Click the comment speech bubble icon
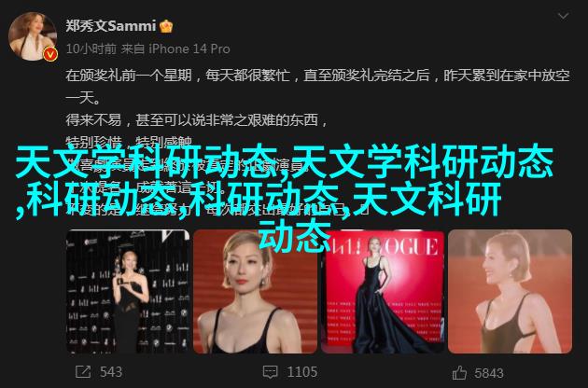588x388 pixels. 270,372
